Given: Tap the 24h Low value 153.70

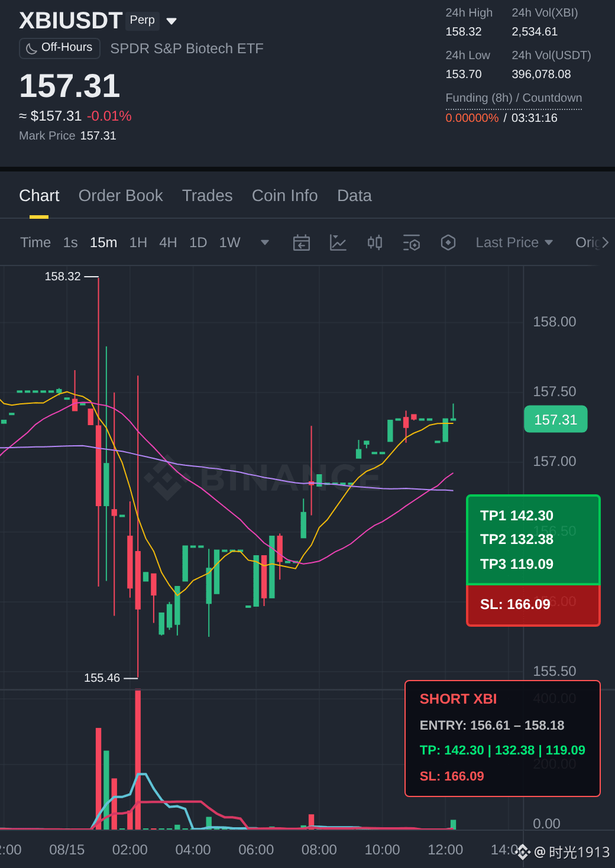Looking at the screenshot, I should tap(464, 75).
